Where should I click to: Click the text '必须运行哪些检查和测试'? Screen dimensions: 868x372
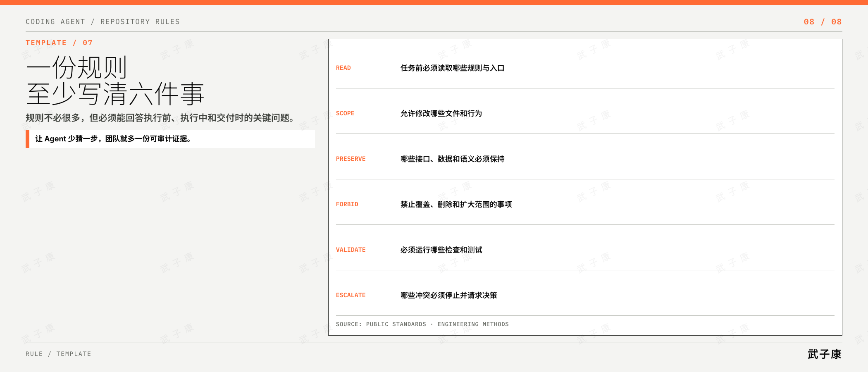pyautogui.click(x=441, y=250)
